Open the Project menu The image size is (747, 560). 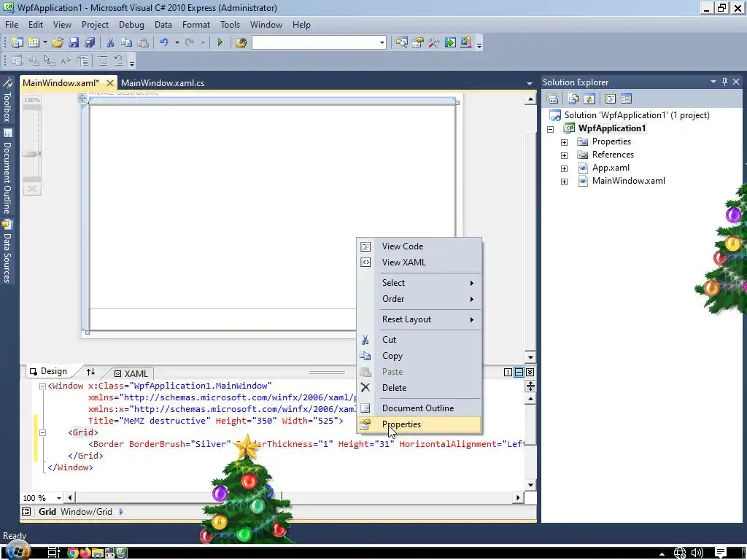pyautogui.click(x=95, y=25)
